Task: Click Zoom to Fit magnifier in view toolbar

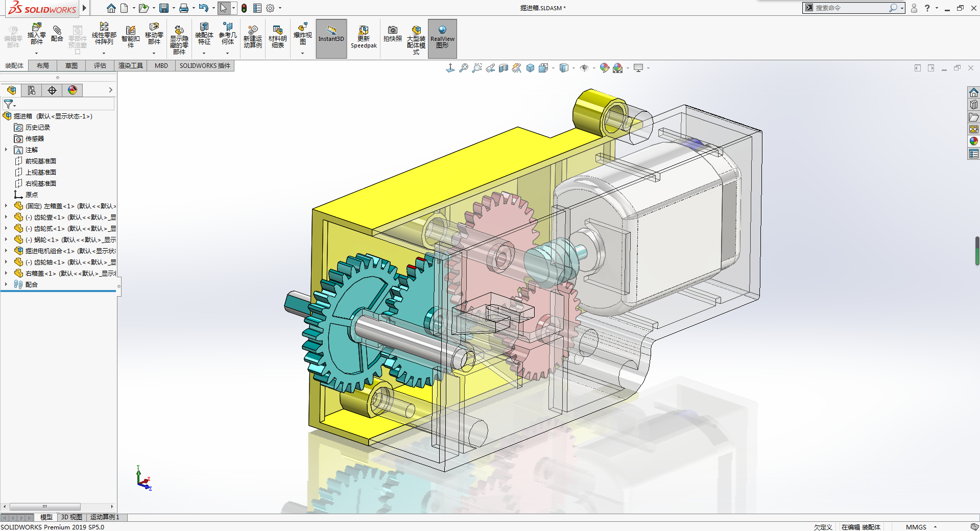Action: click(x=464, y=68)
